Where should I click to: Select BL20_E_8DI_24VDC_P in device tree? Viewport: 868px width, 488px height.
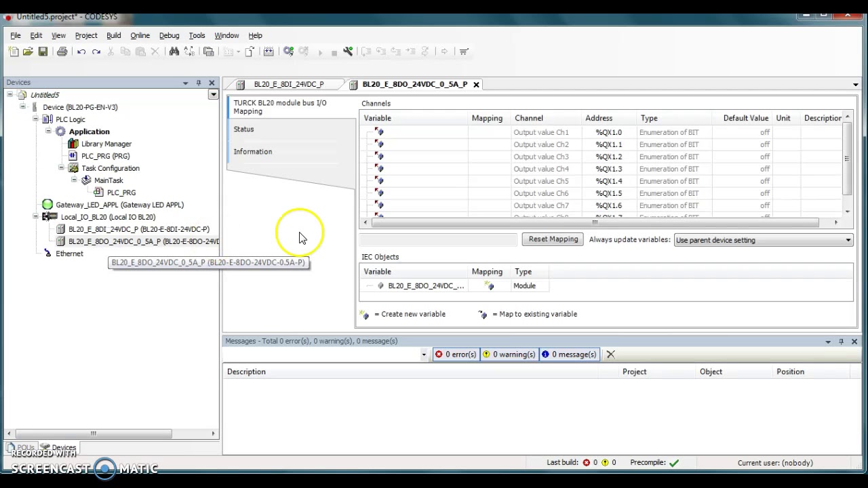point(138,229)
